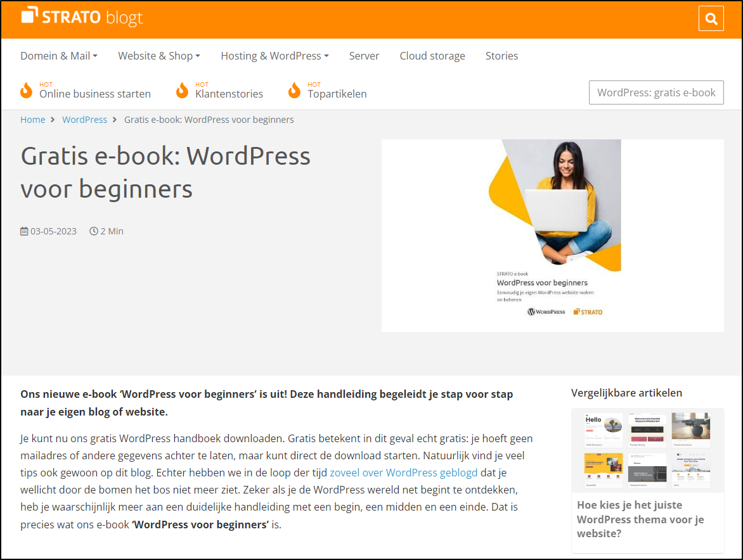Open the Stories menu item
The height and width of the screenshot is (560, 743).
[501, 56]
